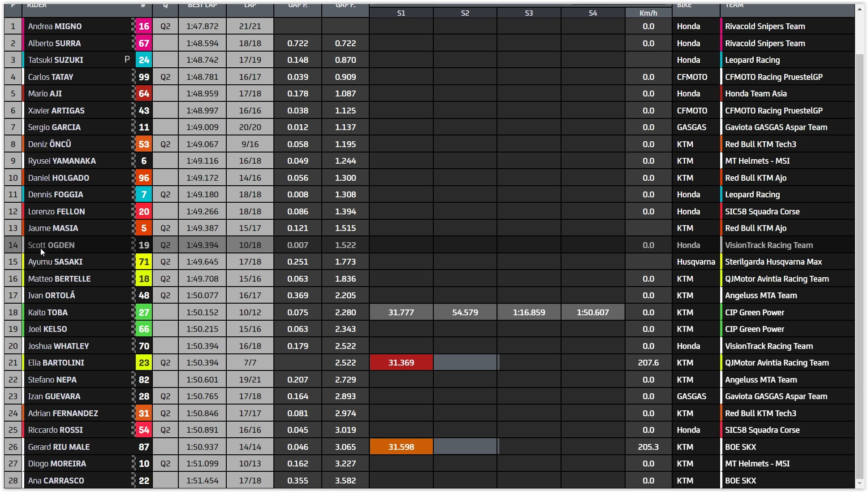Click the pit 'P' indicator beside Tatsuki Suzuki

point(127,60)
